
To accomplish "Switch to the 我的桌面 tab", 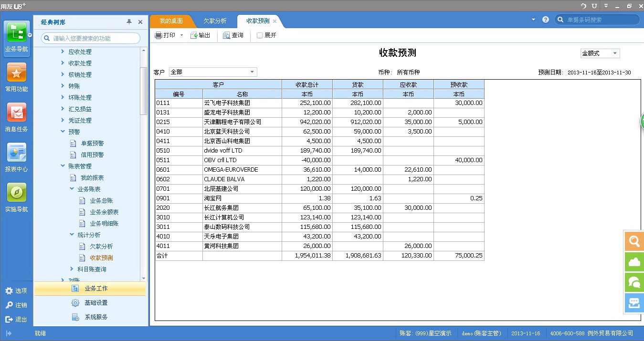I will point(171,21).
